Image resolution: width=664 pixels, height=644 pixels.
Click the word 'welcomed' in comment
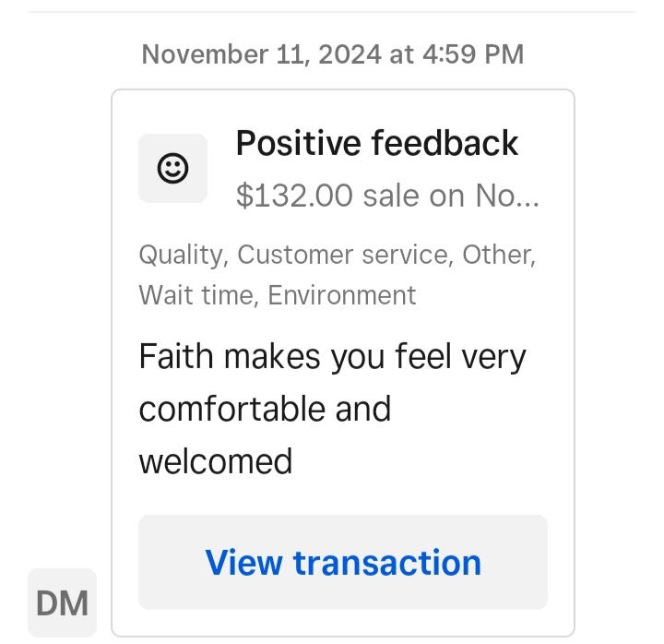216,461
